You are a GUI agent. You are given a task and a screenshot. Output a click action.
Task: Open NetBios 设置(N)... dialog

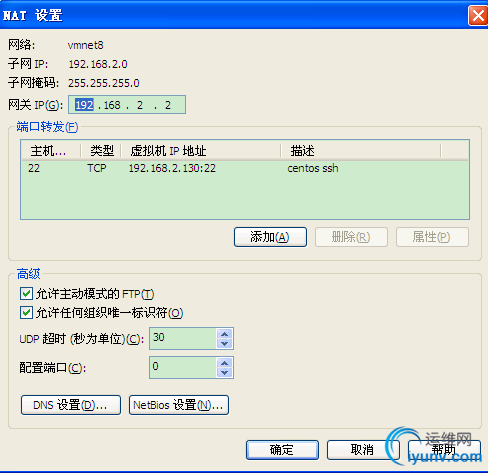(x=179, y=405)
